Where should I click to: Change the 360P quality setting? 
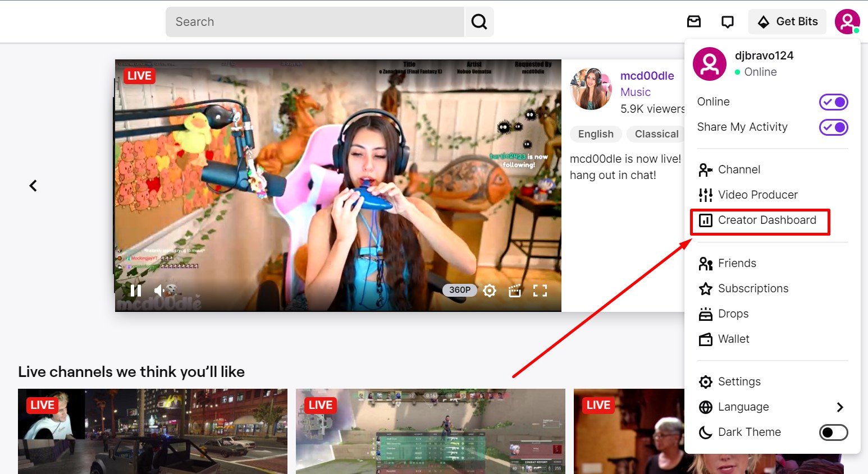460,290
